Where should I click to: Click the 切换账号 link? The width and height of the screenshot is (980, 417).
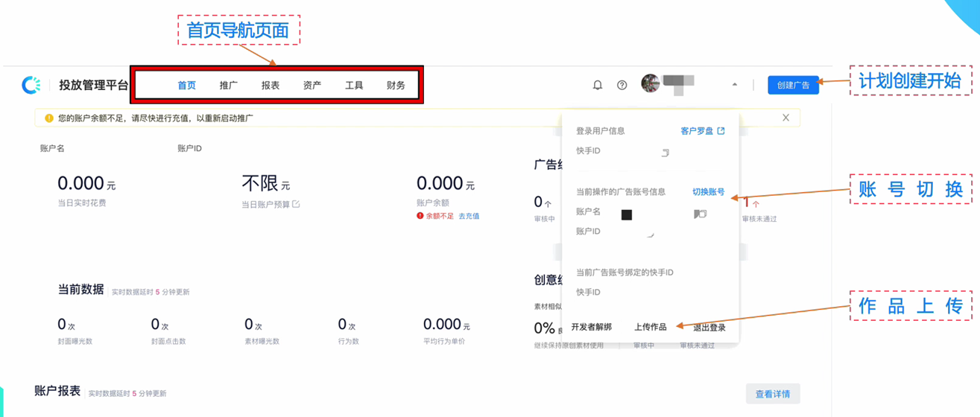(x=708, y=191)
